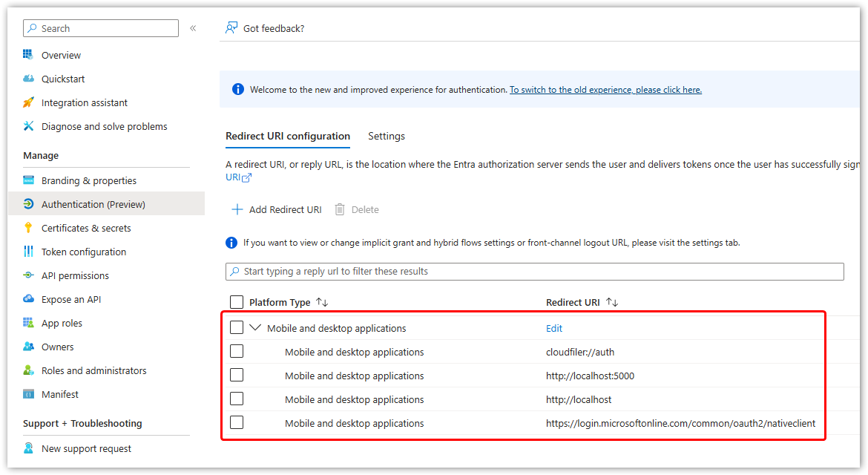868x475 pixels.
Task: Click the Overview icon in sidebar
Action: coord(28,55)
